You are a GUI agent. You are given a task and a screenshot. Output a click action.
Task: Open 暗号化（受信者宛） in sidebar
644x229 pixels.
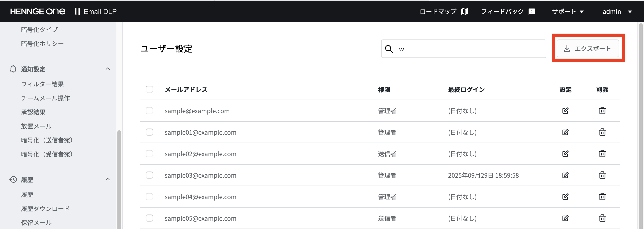47,154
